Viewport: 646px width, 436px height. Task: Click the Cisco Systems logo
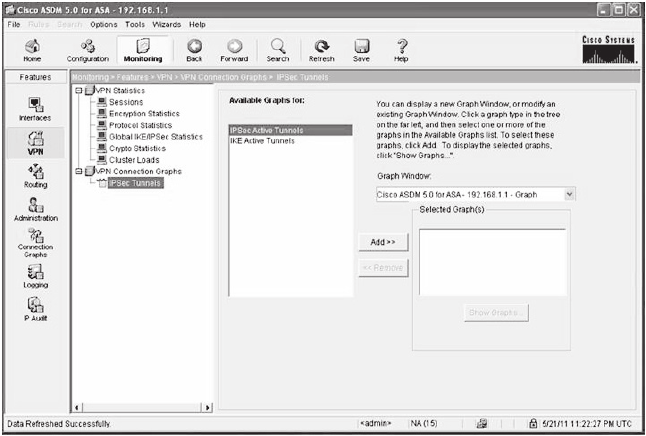tap(608, 50)
